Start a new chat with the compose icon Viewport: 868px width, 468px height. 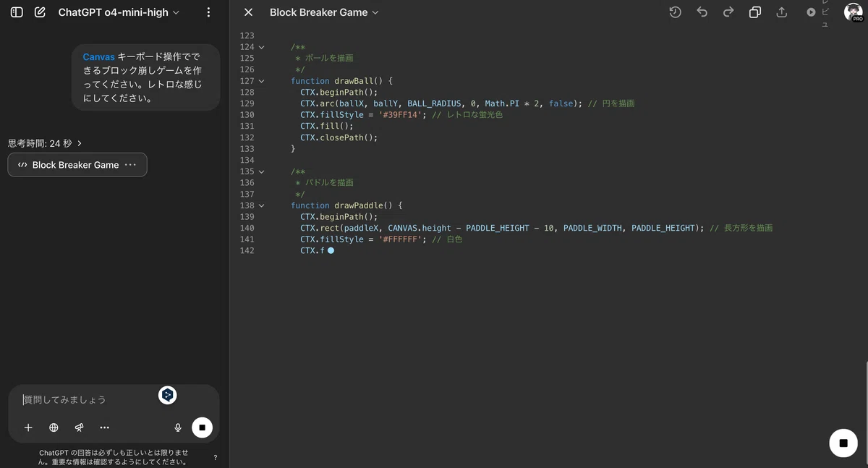point(41,12)
